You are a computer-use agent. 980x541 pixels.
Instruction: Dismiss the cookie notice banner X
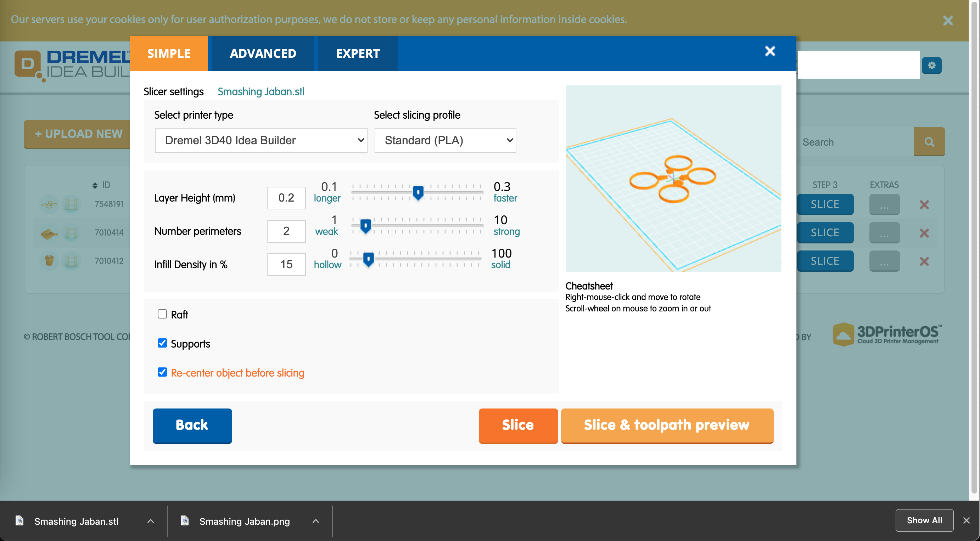(947, 21)
